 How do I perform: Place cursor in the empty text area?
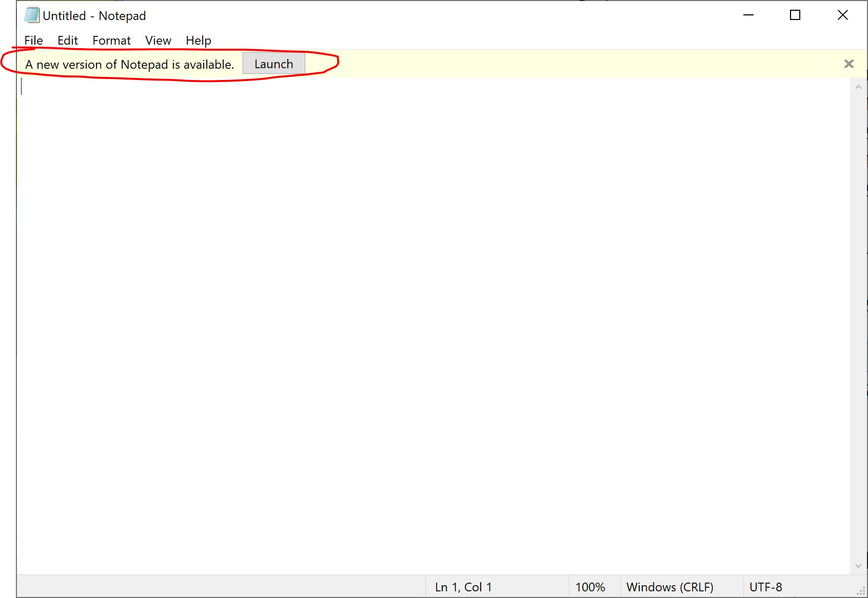pyautogui.click(x=410, y=308)
